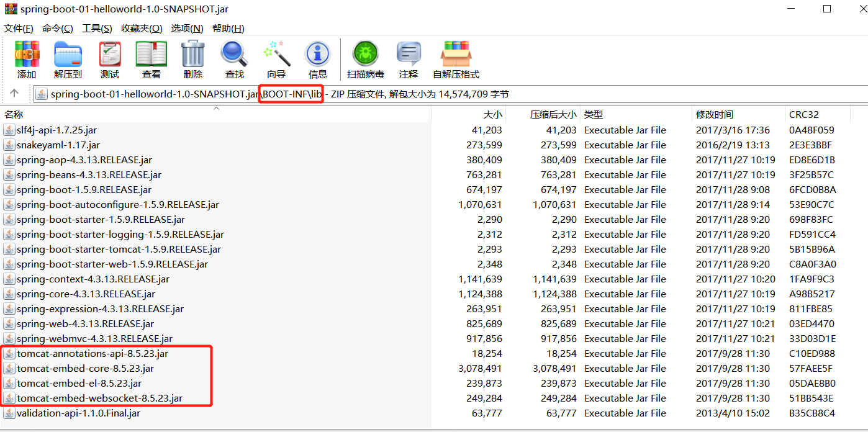Click the Virus Scan (扫描病毒) icon
Screen dimensions: 868x432
[x=366, y=54]
